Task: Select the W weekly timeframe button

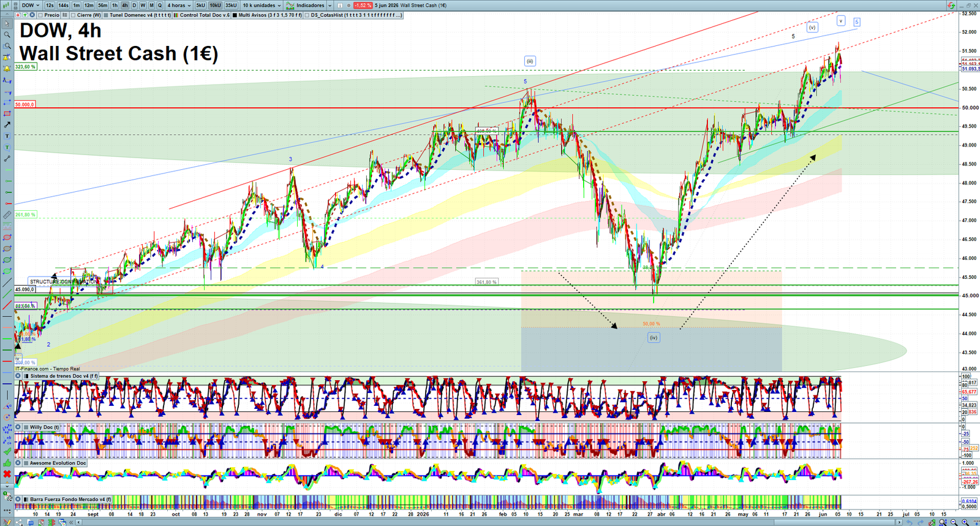Action: 143,5
